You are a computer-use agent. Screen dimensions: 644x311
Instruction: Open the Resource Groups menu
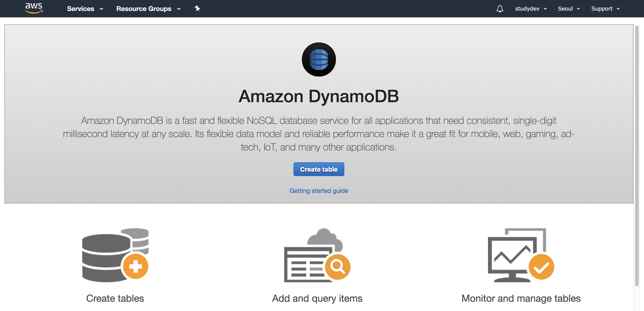click(x=149, y=9)
